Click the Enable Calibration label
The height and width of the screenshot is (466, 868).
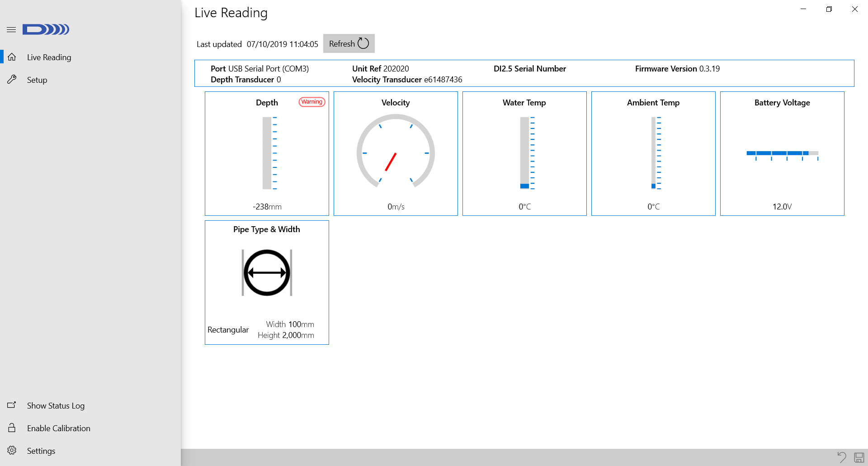click(59, 428)
